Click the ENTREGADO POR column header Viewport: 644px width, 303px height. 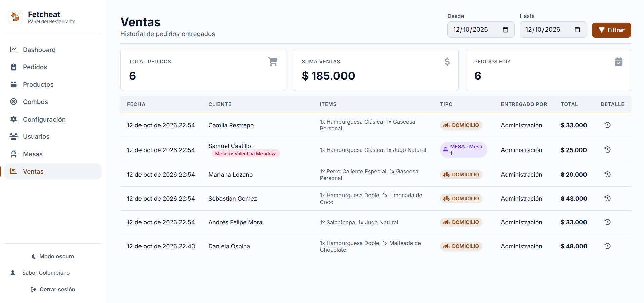(524, 104)
